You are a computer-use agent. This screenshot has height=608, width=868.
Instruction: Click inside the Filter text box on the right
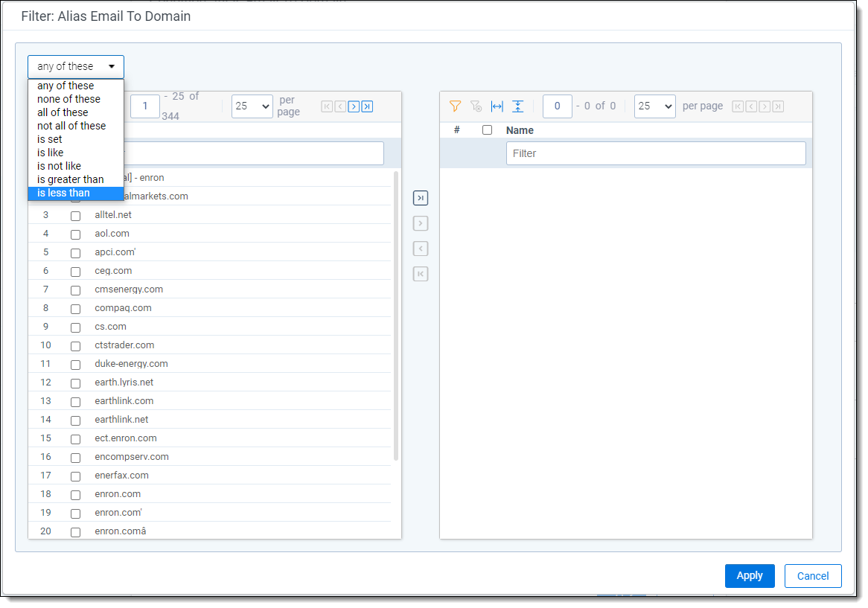(655, 153)
